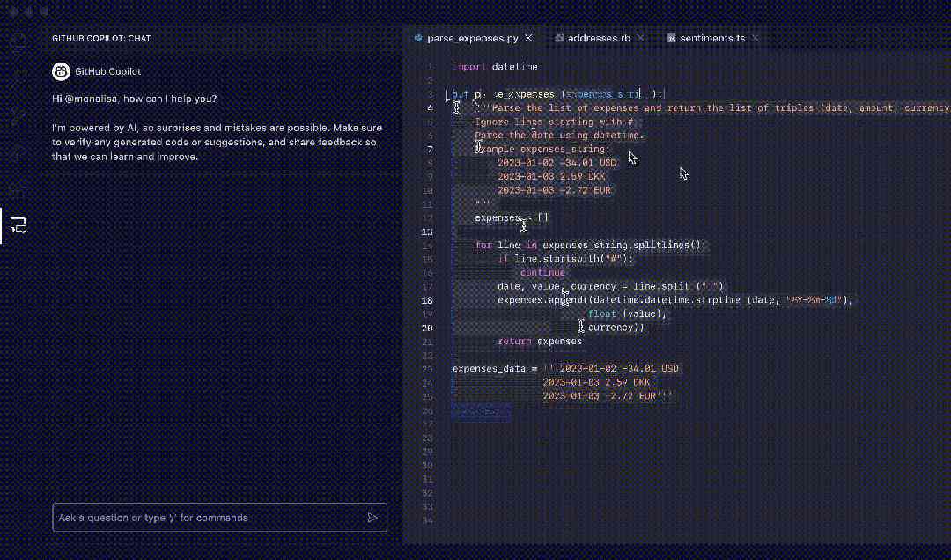
Task: Place cursor on 'import datetime' line
Action: 495,67
